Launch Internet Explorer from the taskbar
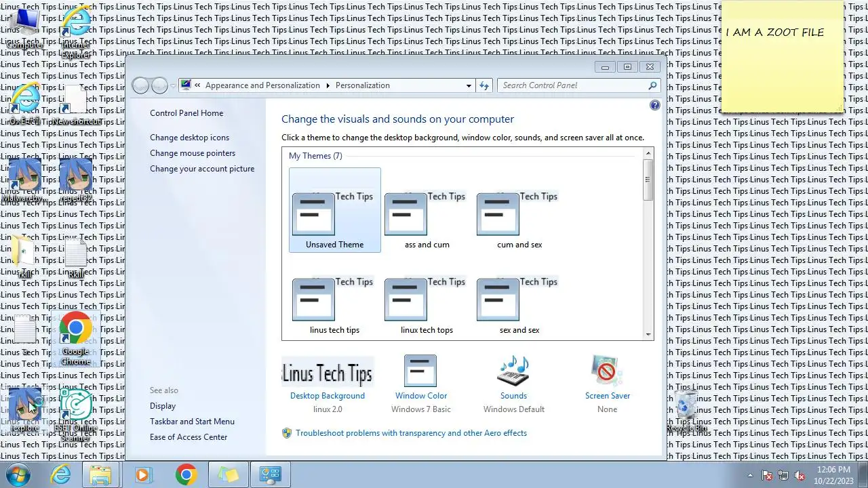868x488 pixels. tap(60, 474)
